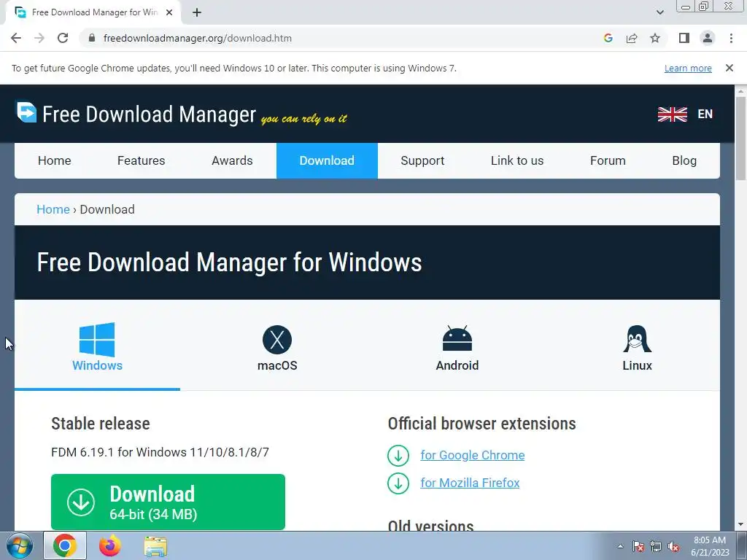The height and width of the screenshot is (560, 747).
Task: Click the Action Center flag tray icon
Action: (x=638, y=547)
